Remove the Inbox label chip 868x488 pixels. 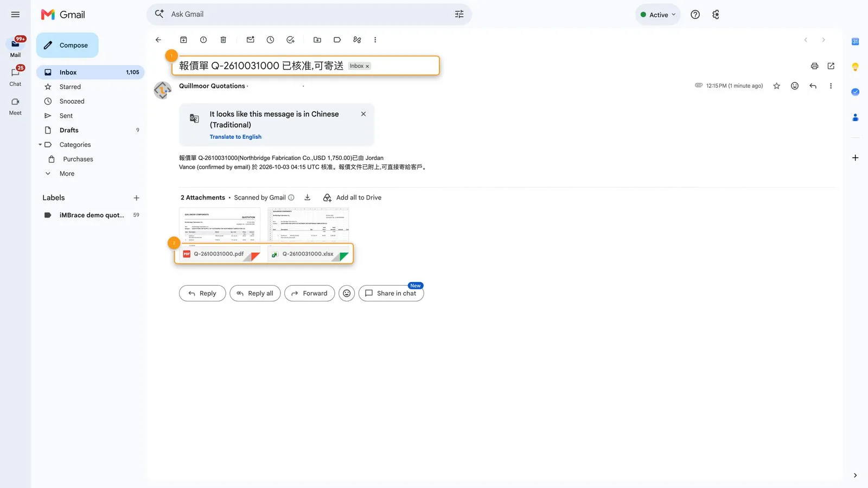tap(367, 66)
